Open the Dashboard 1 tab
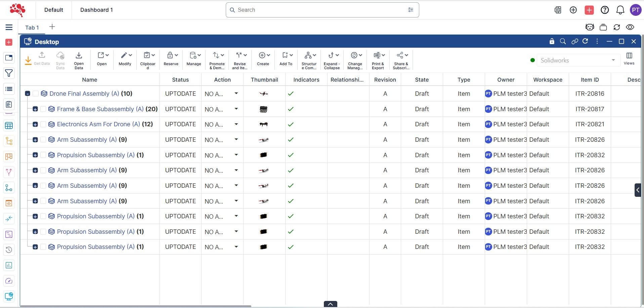Image resolution: width=644 pixels, height=308 pixels. [x=96, y=10]
